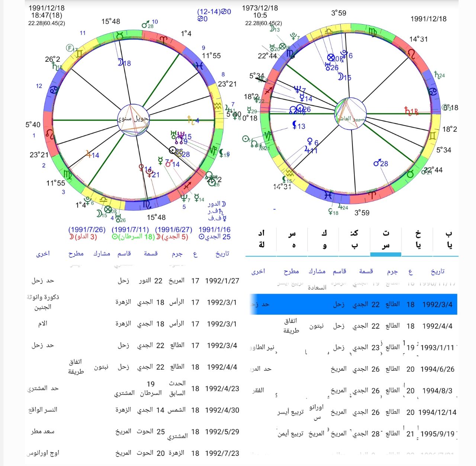This screenshot has height=466, width=476.
Task: Click the central hub of the left chart
Action: 134,119
